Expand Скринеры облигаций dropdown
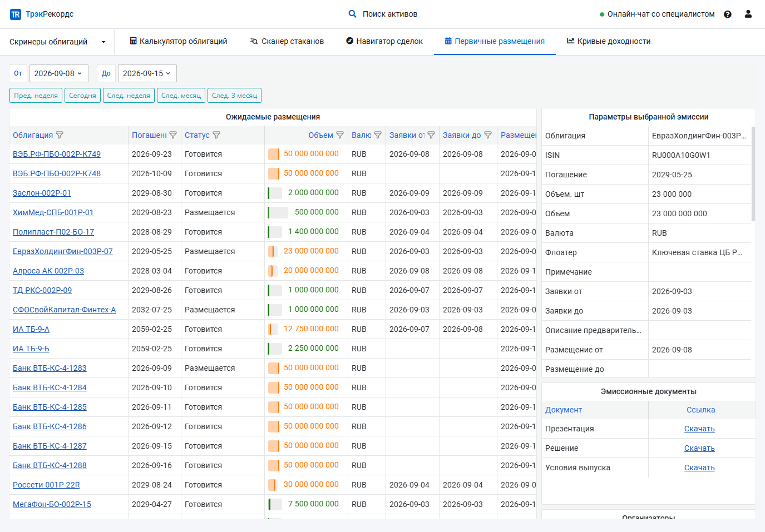 tap(57, 42)
